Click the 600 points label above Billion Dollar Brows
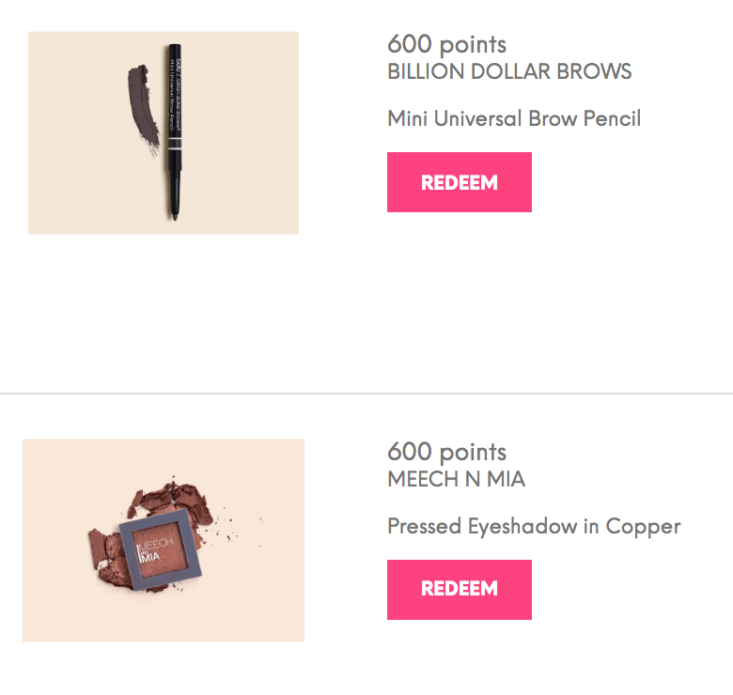This screenshot has width=733, height=695. [446, 44]
